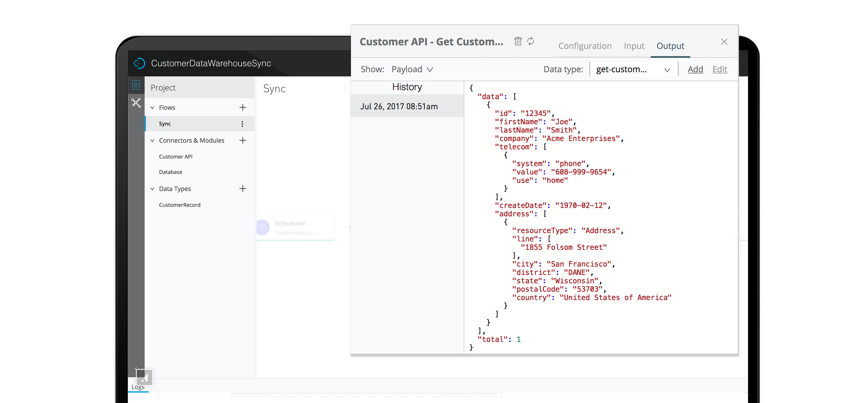Click the refresh arrows icon beside trash
The image size is (868, 403).
point(531,41)
